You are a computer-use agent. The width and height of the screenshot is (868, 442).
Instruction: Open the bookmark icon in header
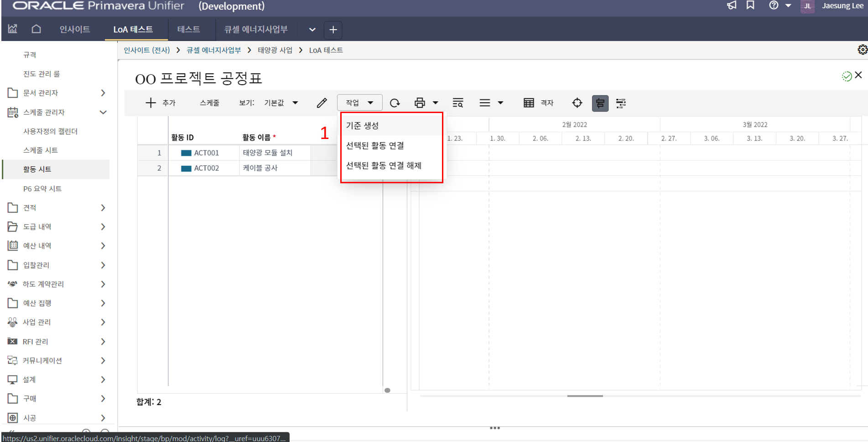(x=750, y=5)
